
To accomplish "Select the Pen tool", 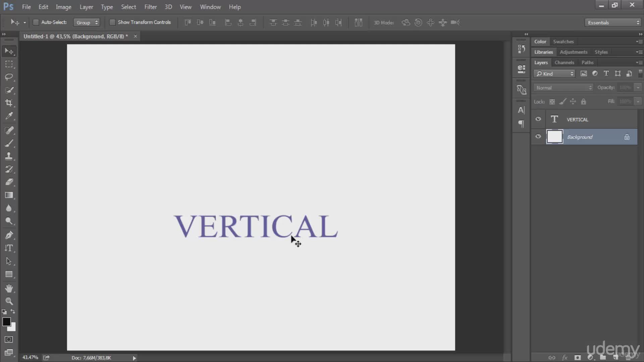I will coord(9,235).
